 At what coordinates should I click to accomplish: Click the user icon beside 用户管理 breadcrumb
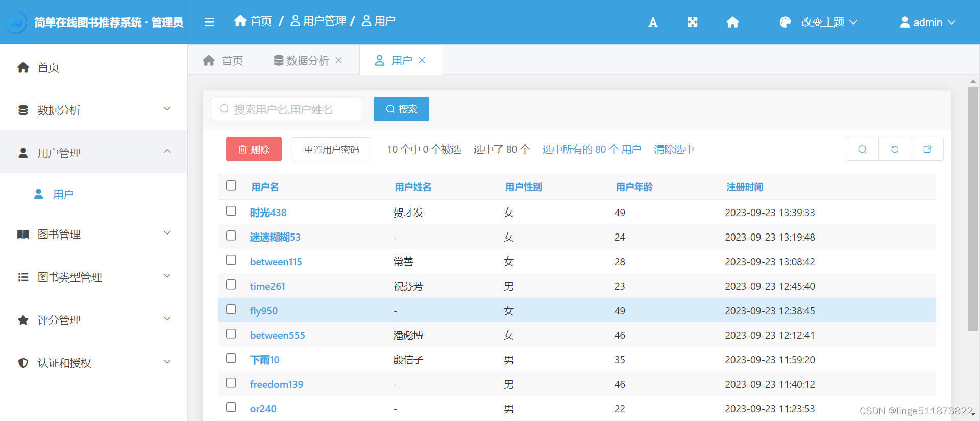coord(295,20)
